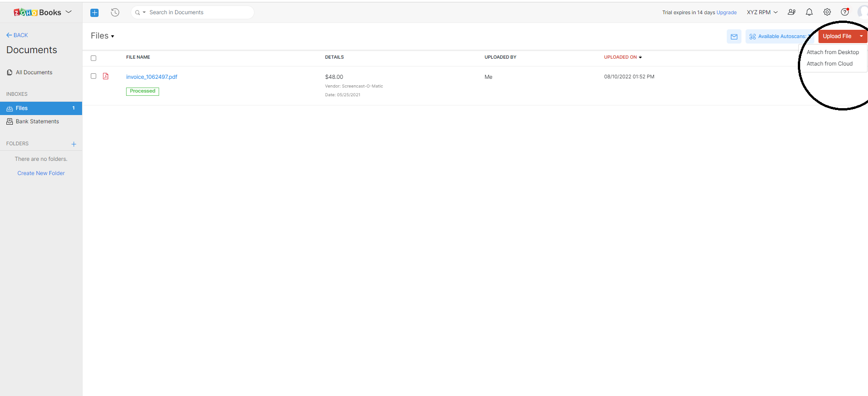
Task: Click the Uploaded By column header
Action: (500, 57)
